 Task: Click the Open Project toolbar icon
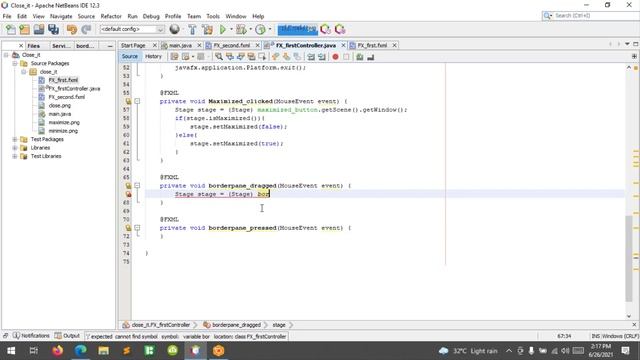tap(39, 29)
